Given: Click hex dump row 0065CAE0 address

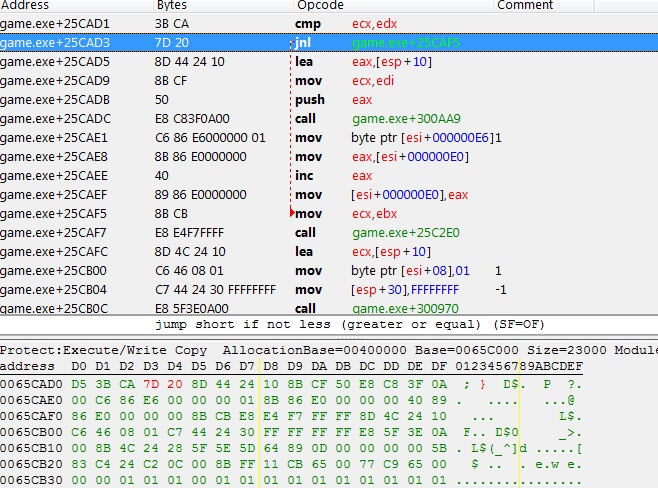Looking at the screenshot, I should [x=31, y=400].
